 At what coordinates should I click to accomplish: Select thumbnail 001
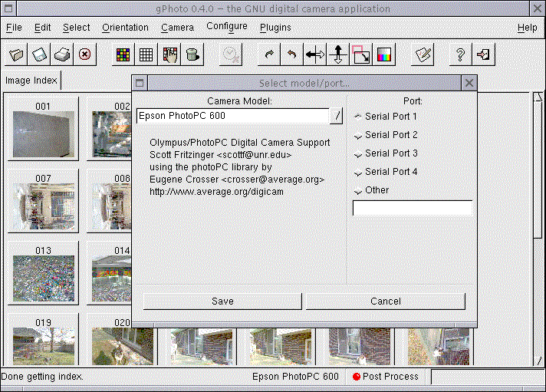click(43, 129)
